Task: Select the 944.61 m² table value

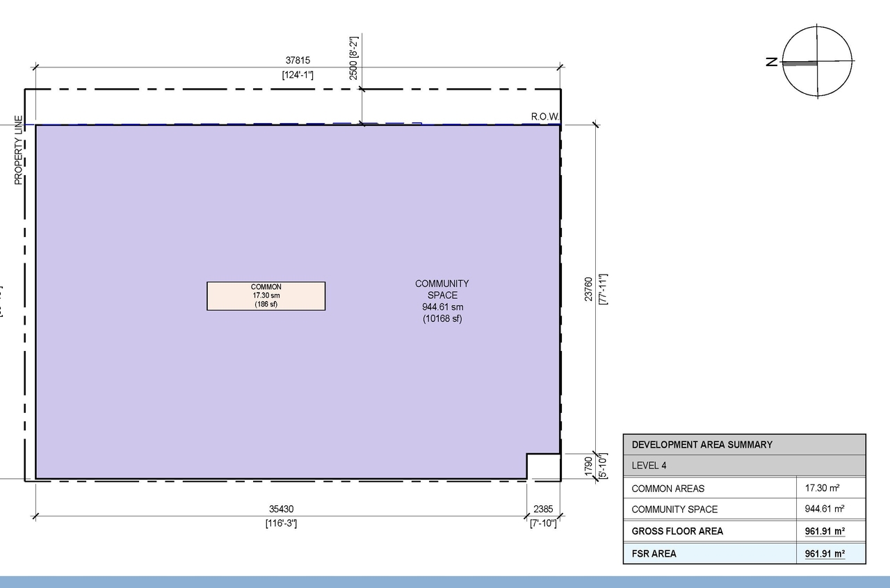Action: 825,509
